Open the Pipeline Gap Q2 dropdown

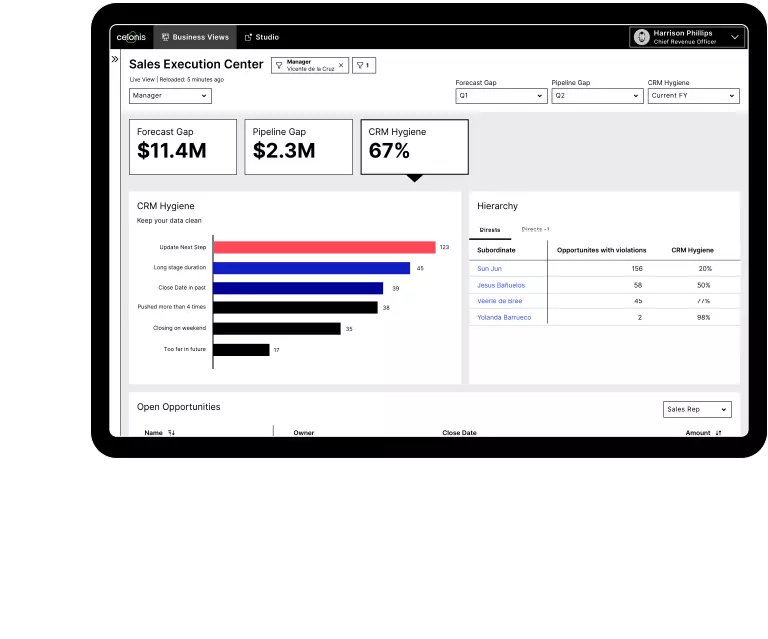[x=597, y=96]
